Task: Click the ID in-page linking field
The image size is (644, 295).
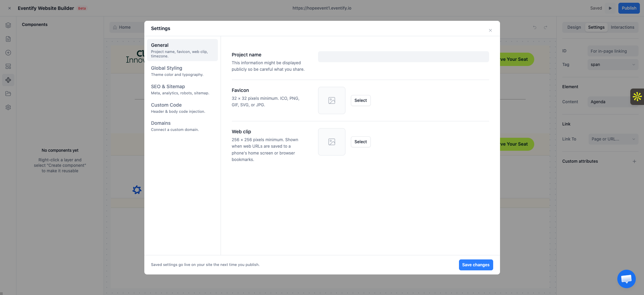Action: [x=613, y=51]
